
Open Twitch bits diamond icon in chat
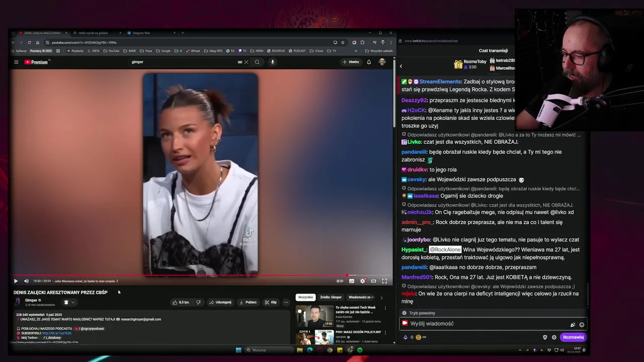(406, 337)
